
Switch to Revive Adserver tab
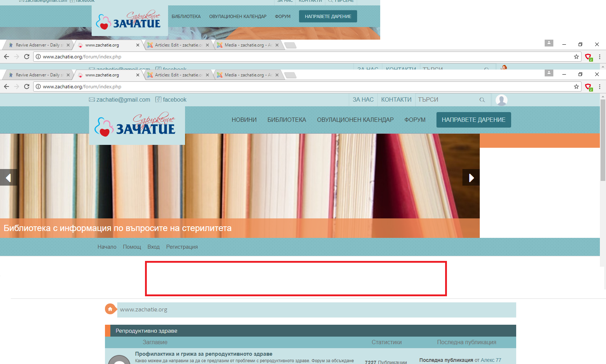pos(38,75)
